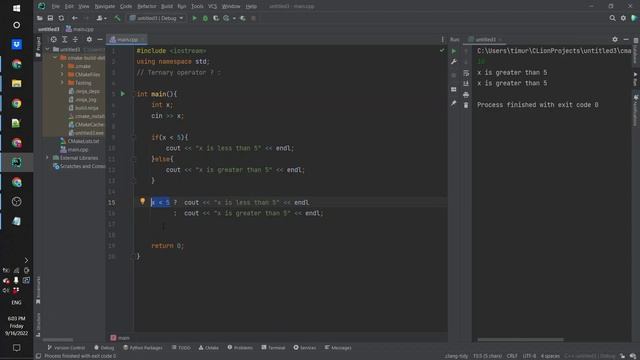This screenshot has width=640, height=360.
Task: Open Windows Start menu
Action: (x=16, y=8)
